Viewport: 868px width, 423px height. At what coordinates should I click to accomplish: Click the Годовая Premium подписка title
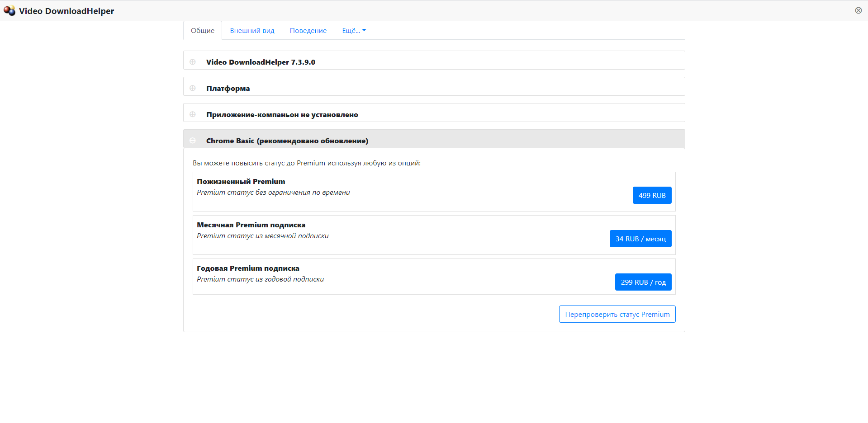248,268
